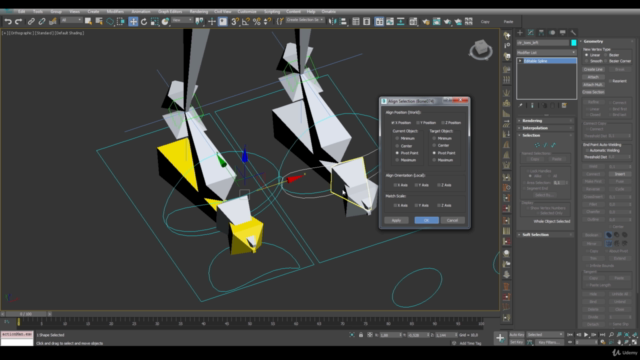Toggle the X Position checkbox in Align dialog
640x360 pixels.
pyautogui.click(x=393, y=122)
